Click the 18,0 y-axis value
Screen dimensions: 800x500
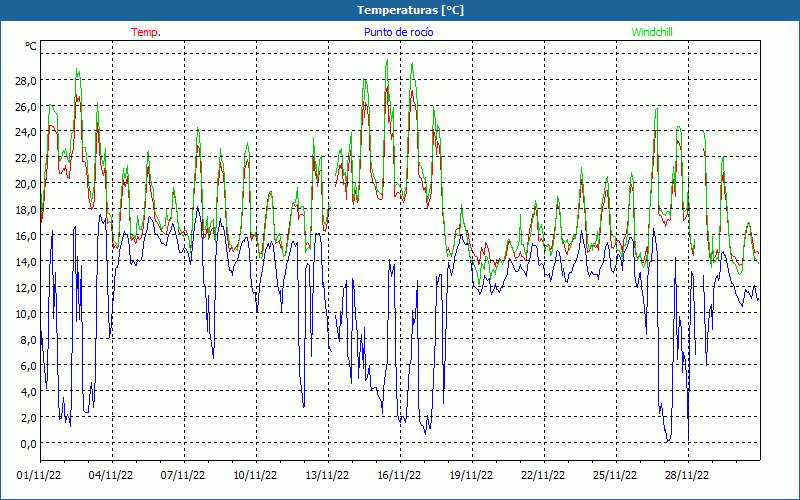28,210
